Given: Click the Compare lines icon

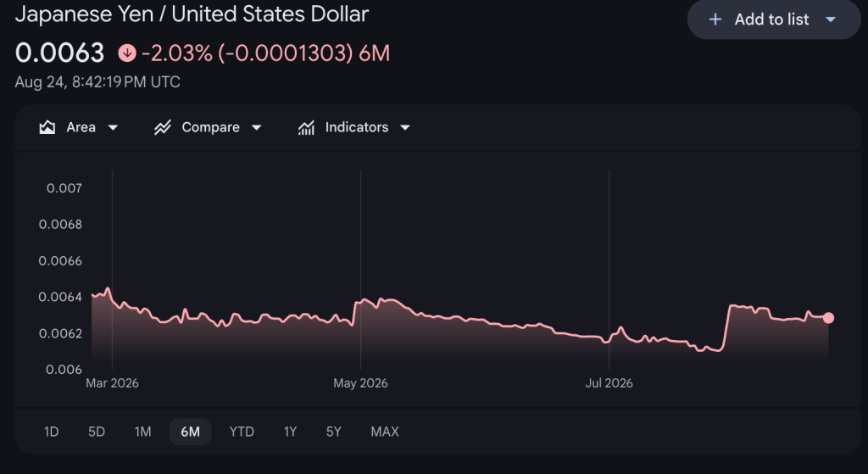Looking at the screenshot, I should coord(162,128).
